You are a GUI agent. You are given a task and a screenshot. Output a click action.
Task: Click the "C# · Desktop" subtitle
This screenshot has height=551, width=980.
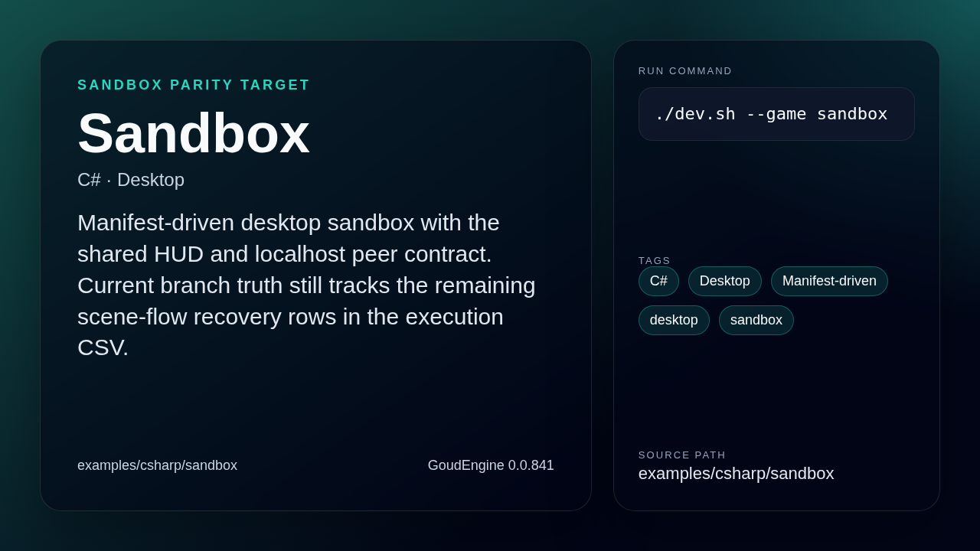(x=130, y=180)
